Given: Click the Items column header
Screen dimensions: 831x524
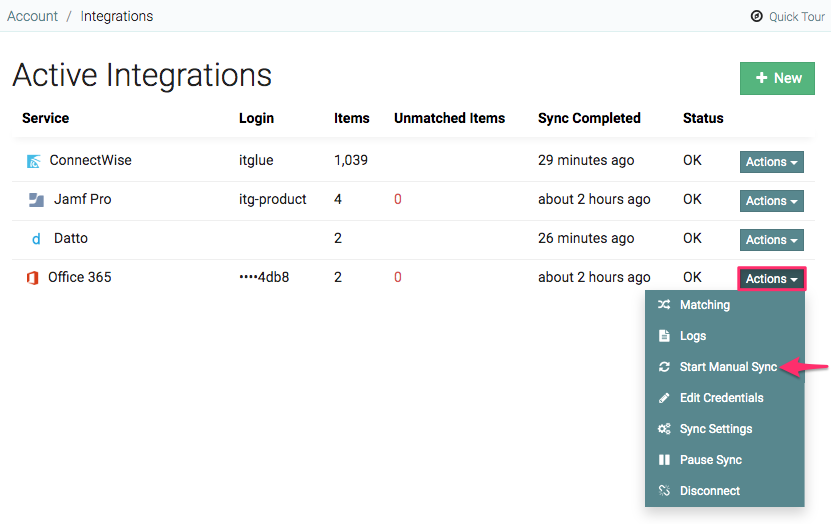Looking at the screenshot, I should (x=351, y=118).
